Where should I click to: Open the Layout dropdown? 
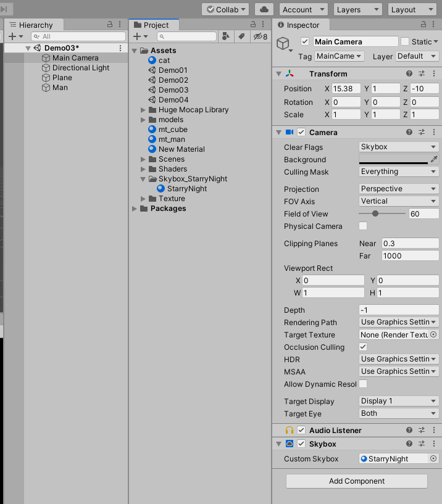(x=412, y=9)
